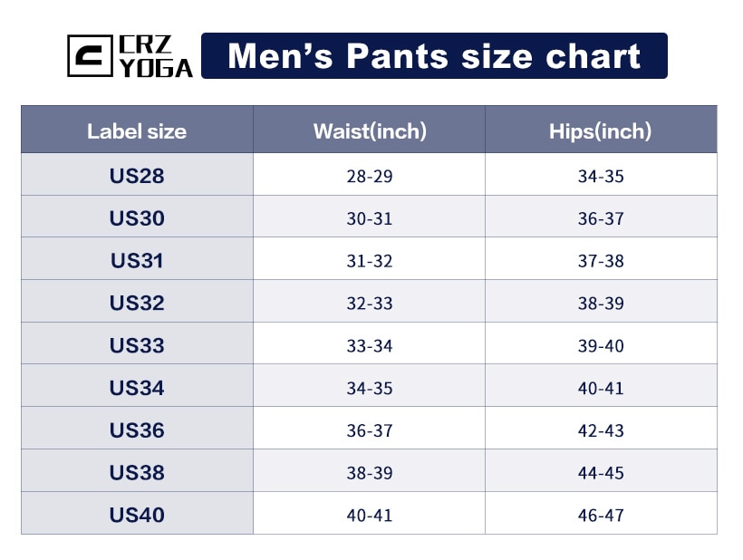Click the 46-47 hips measurement
743x560 pixels.
click(x=601, y=515)
